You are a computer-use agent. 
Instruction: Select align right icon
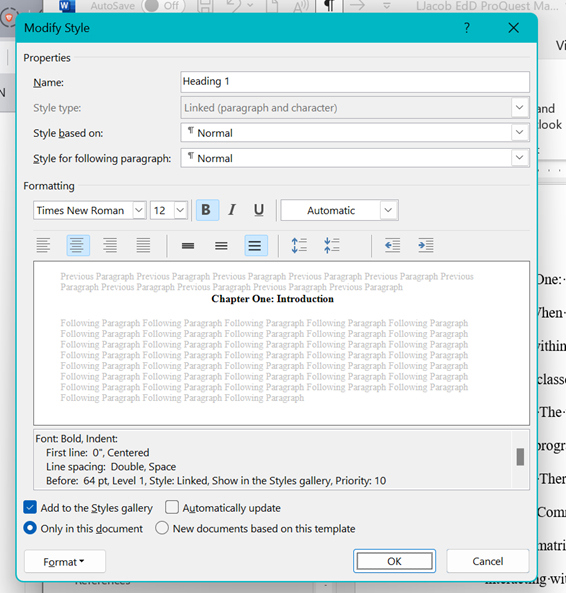click(x=110, y=245)
